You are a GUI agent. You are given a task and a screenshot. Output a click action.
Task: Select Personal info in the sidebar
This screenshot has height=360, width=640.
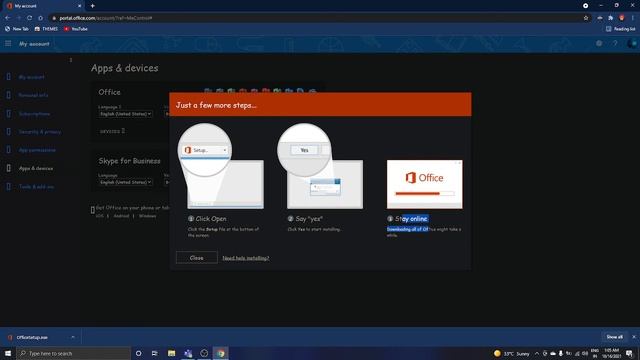(x=33, y=95)
